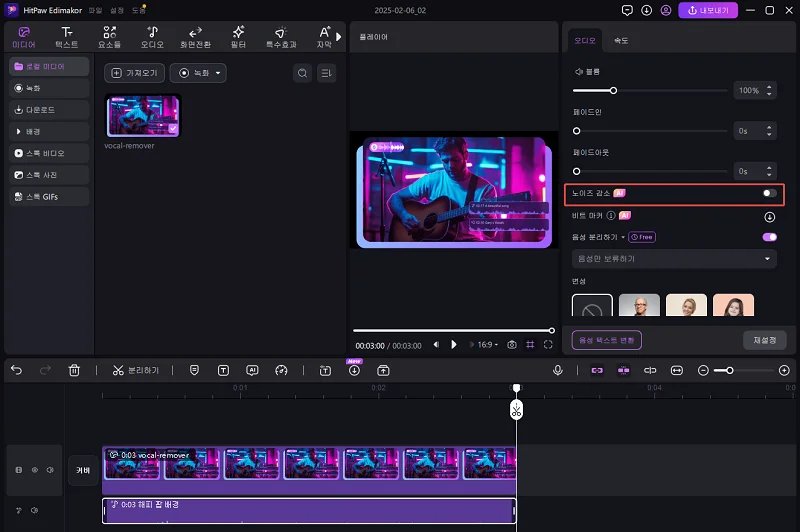Play the preview video

click(454, 345)
